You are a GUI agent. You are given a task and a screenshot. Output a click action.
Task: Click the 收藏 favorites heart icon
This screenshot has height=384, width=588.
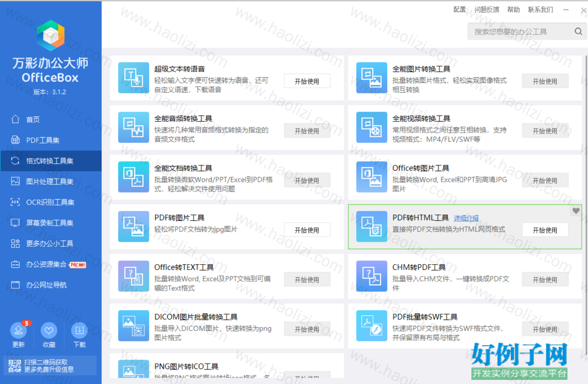pos(49,330)
